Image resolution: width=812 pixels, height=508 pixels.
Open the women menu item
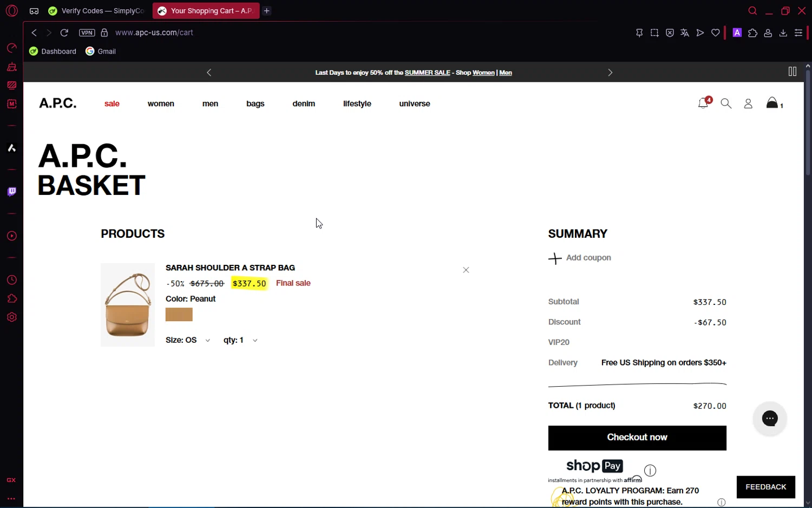[x=161, y=103]
